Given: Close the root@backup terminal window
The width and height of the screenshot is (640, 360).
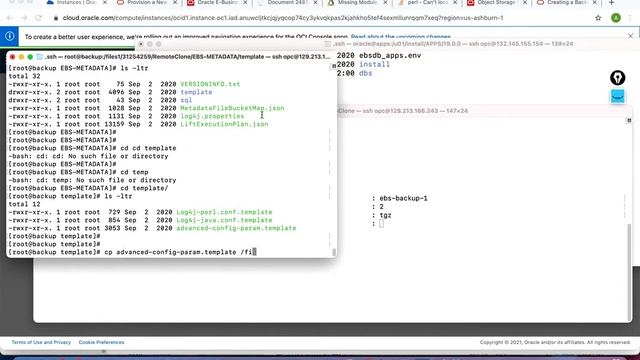Looking at the screenshot, I should pos(12,57).
